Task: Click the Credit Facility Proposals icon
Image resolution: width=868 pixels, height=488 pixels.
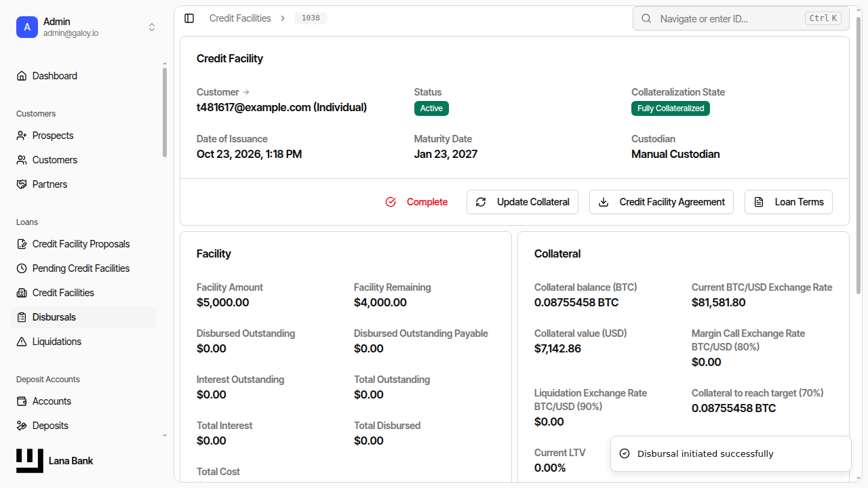Action: 22,244
